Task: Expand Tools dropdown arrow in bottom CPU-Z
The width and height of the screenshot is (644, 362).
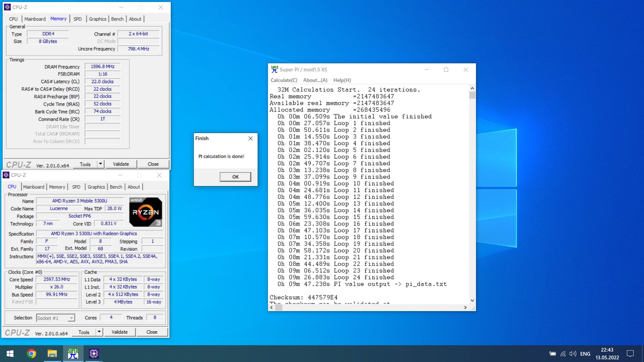Action: 99,332
